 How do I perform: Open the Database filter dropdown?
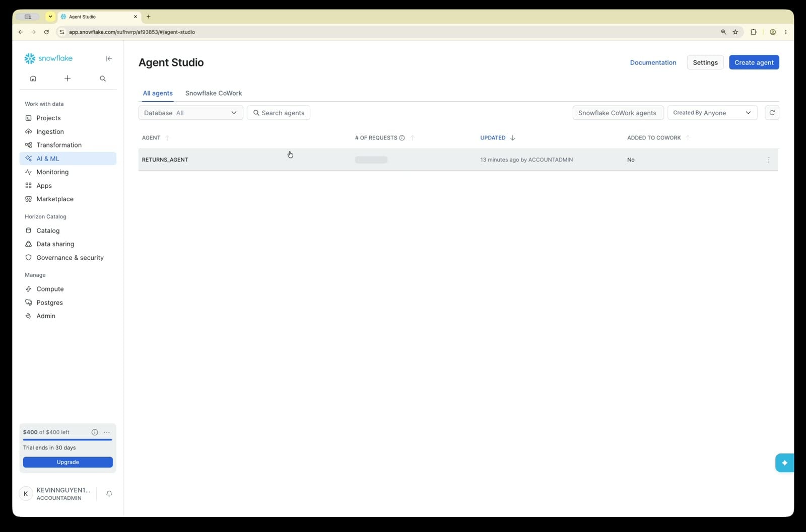[x=190, y=113]
